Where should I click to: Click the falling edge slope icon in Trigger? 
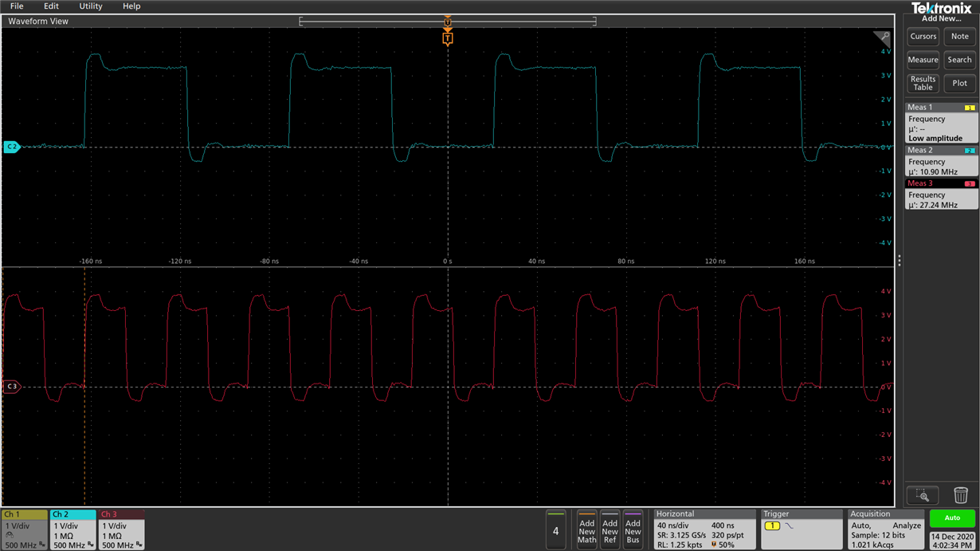point(789,526)
